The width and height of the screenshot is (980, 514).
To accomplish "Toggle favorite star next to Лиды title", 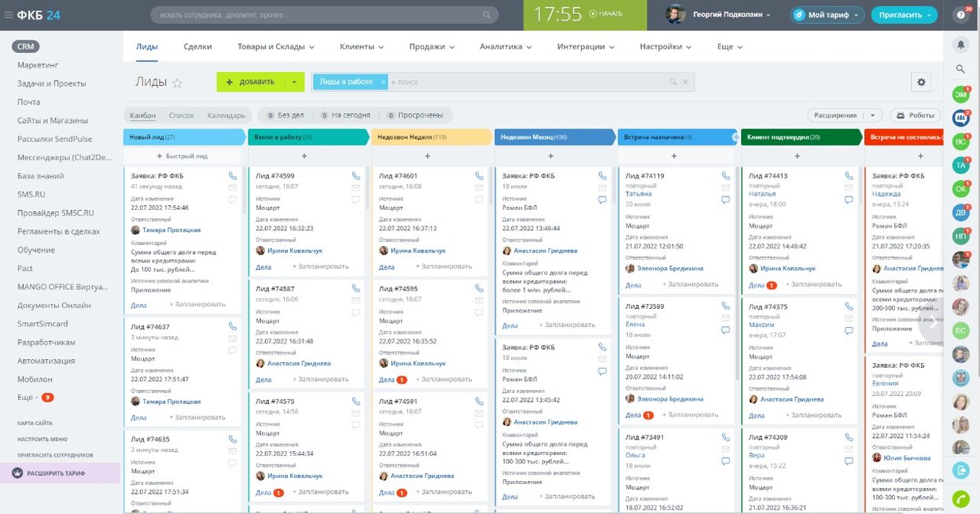I will coord(178,83).
